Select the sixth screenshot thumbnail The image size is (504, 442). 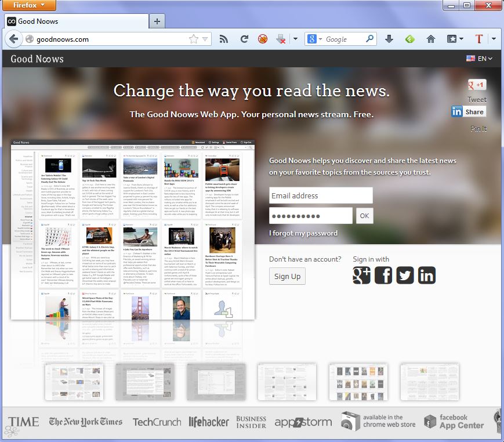[x=430, y=382]
